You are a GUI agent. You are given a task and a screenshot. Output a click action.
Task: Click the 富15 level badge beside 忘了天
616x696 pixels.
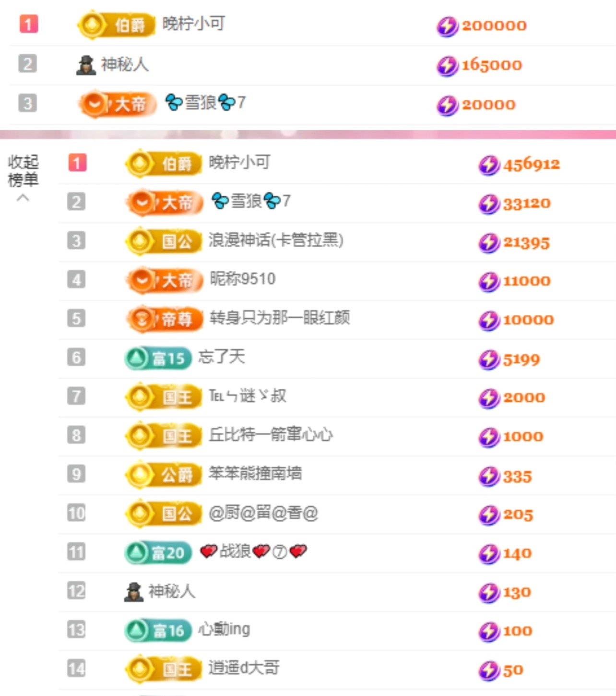158,358
